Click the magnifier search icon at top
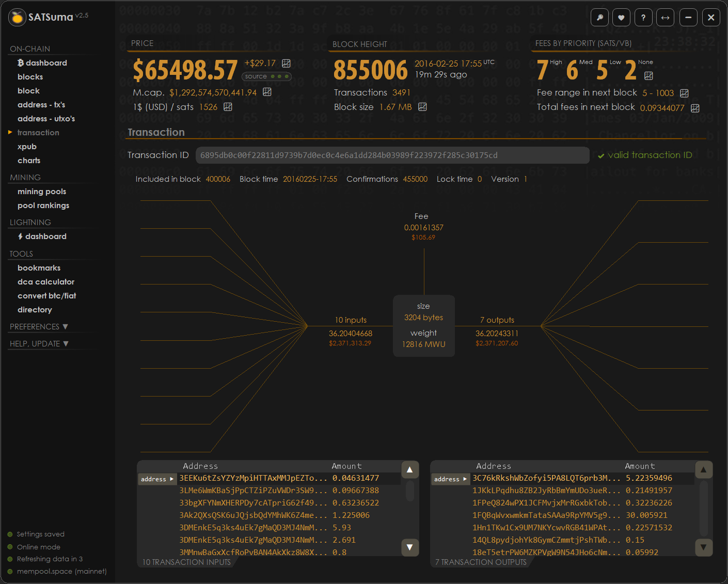This screenshot has width=728, height=584. pyautogui.click(x=599, y=18)
